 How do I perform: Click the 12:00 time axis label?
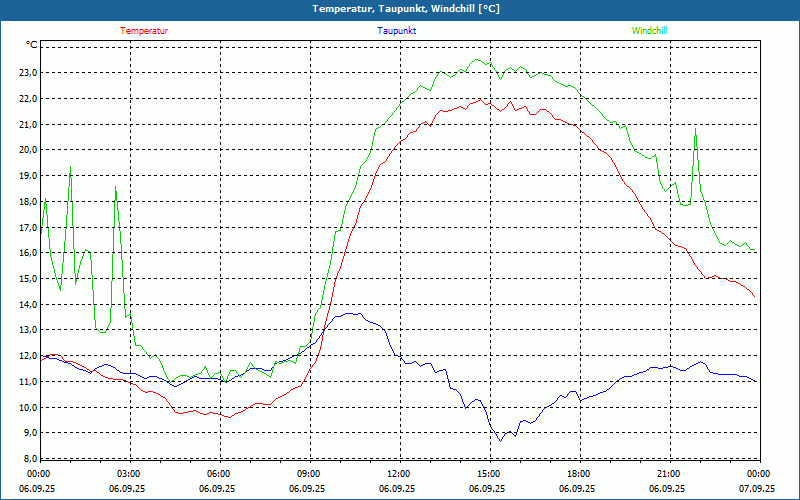point(399,474)
